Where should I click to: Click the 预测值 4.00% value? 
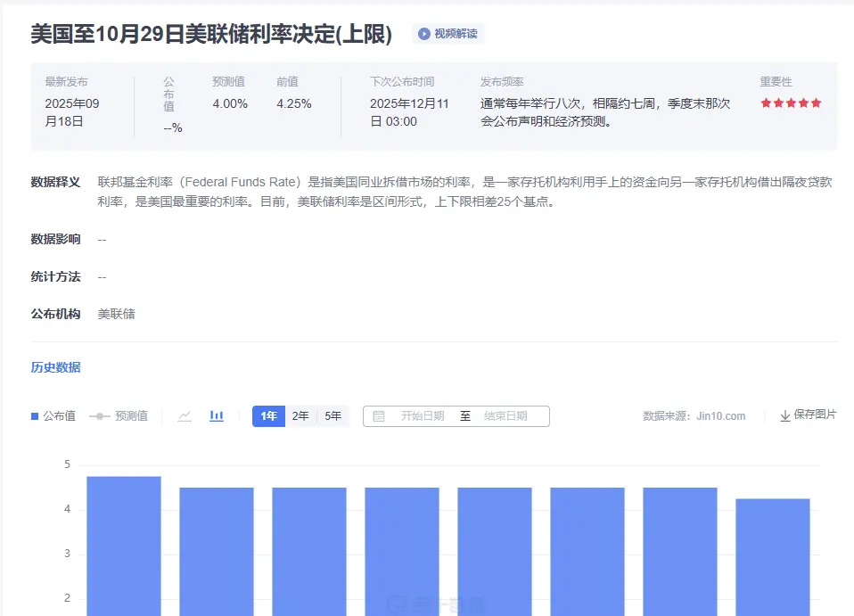230,103
